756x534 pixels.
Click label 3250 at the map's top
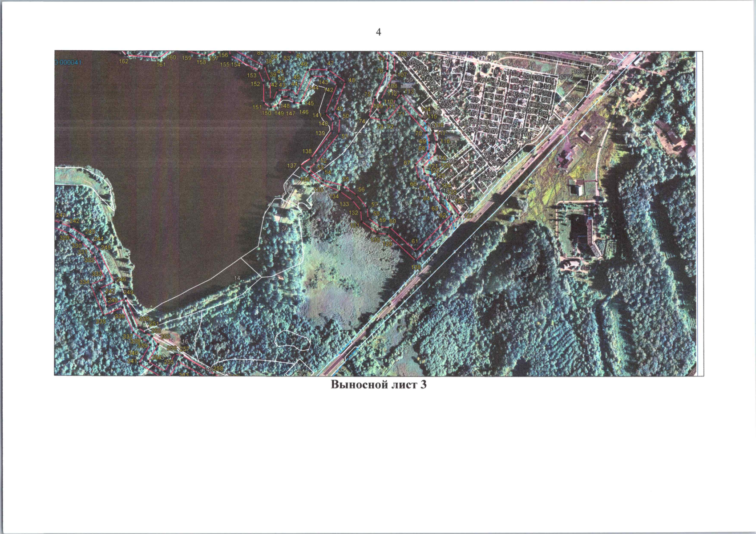pos(481,54)
